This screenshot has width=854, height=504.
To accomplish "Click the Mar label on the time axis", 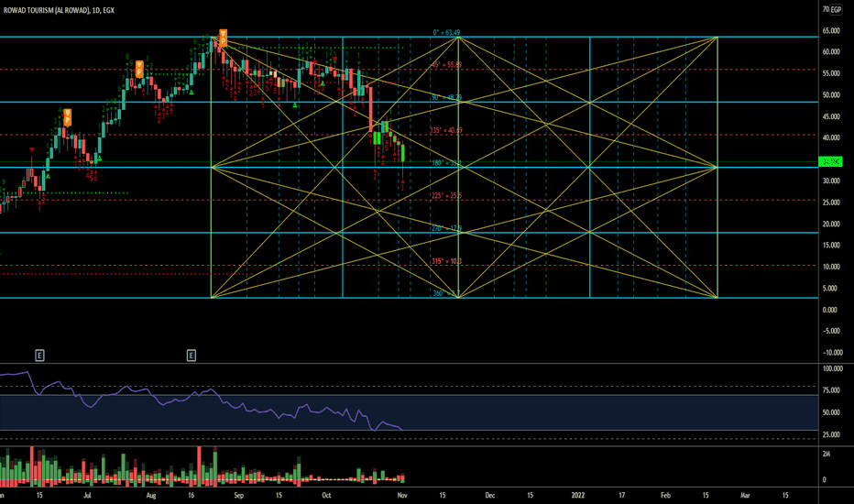I will [x=745, y=495].
